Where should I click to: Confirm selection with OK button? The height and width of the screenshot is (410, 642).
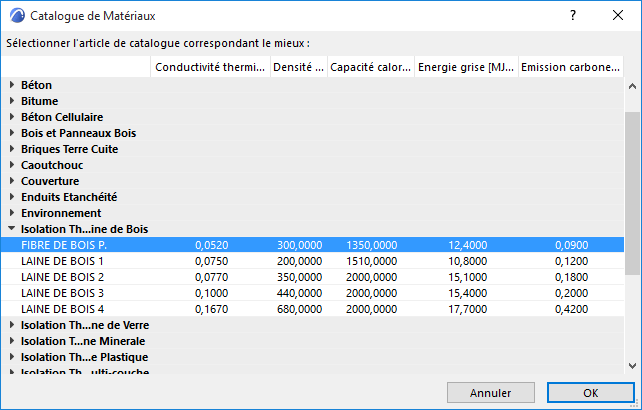tap(590, 392)
